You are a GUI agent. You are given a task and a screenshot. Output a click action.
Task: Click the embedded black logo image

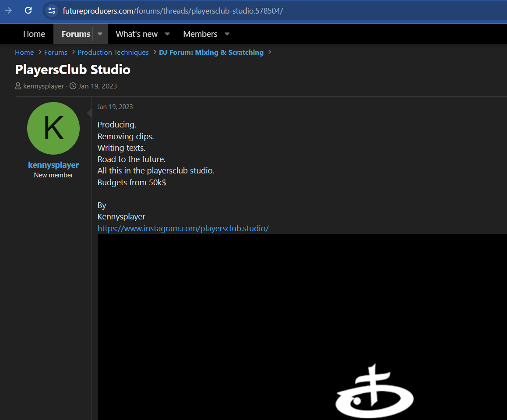click(x=302, y=327)
